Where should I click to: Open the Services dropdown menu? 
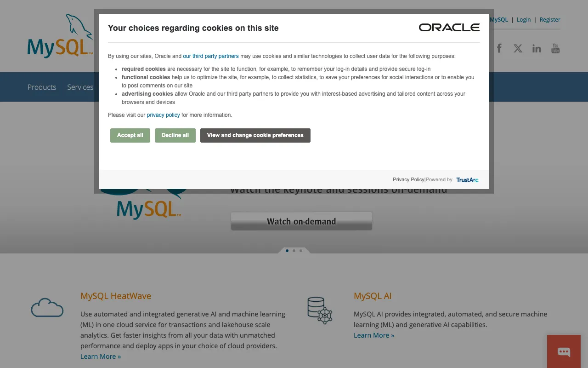80,87
